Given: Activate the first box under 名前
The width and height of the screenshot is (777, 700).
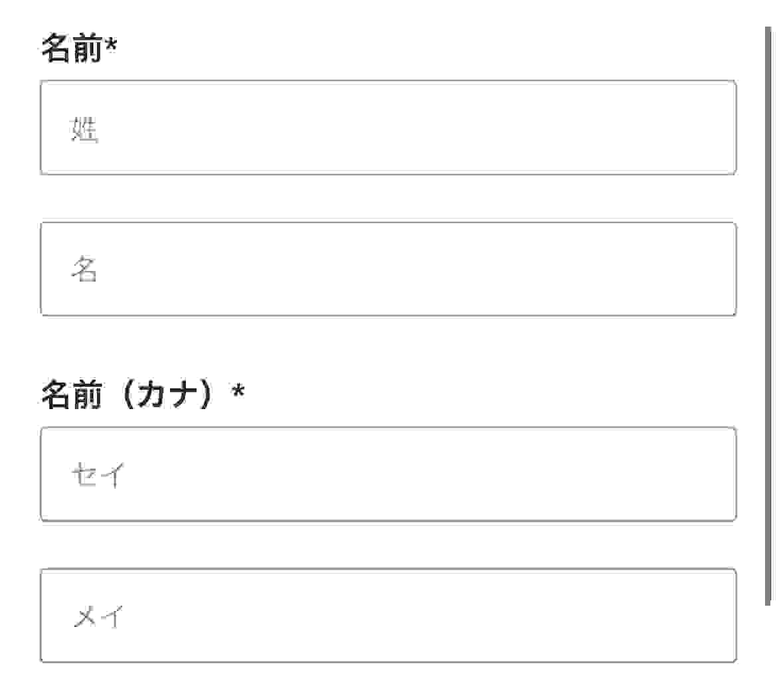Looking at the screenshot, I should tap(388, 128).
